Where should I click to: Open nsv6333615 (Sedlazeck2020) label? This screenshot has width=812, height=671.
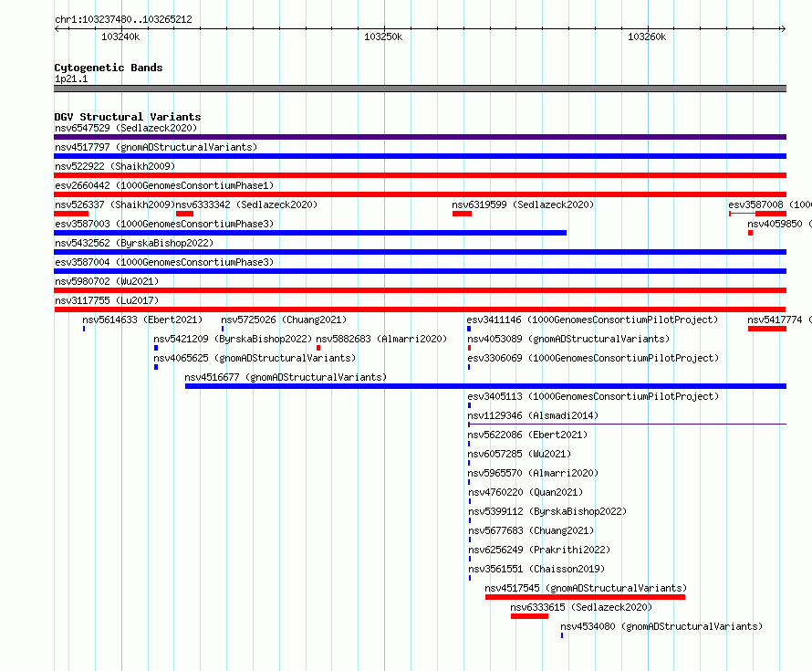pos(581,607)
